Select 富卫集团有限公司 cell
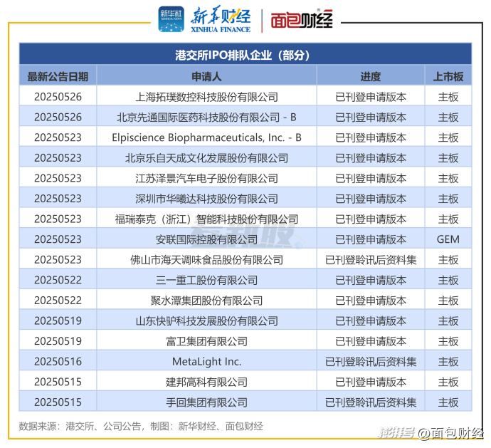The height and width of the screenshot is (448, 491). [206, 341]
